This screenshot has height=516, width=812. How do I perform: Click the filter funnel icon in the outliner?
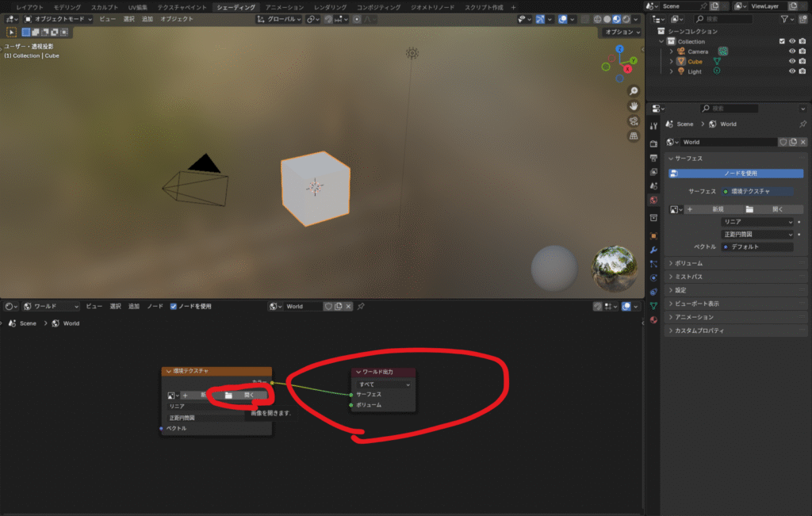tap(784, 19)
